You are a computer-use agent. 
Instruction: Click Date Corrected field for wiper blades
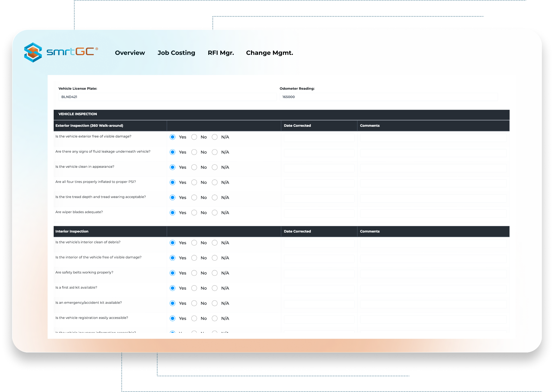pos(319,213)
